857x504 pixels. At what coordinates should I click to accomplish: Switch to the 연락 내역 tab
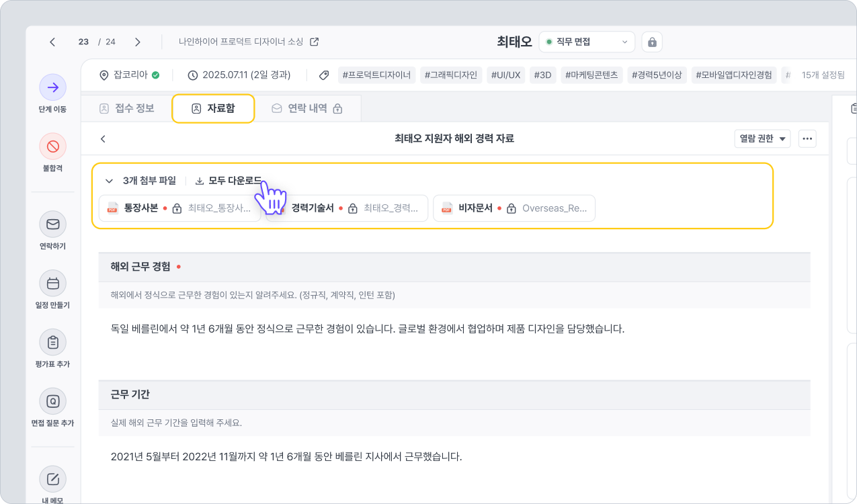tap(307, 108)
